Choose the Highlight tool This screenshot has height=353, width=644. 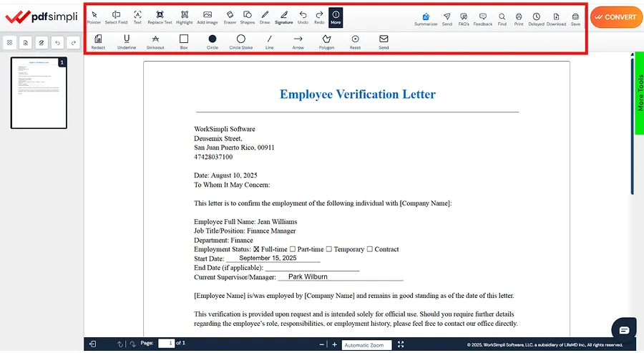pos(184,17)
